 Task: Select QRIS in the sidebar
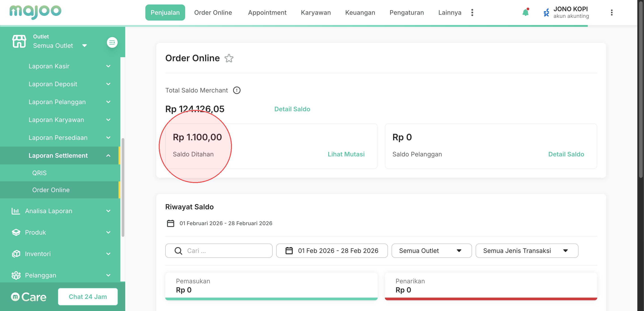(40, 173)
